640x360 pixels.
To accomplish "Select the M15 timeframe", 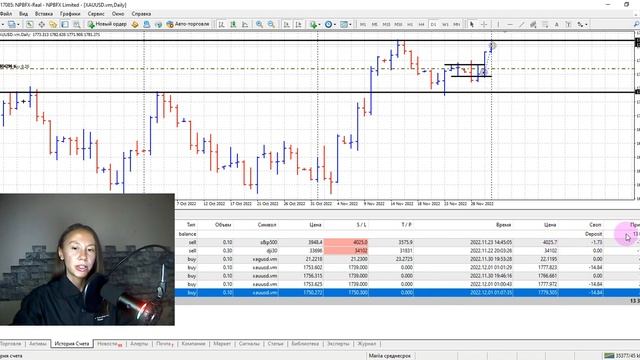I will [x=386, y=24].
